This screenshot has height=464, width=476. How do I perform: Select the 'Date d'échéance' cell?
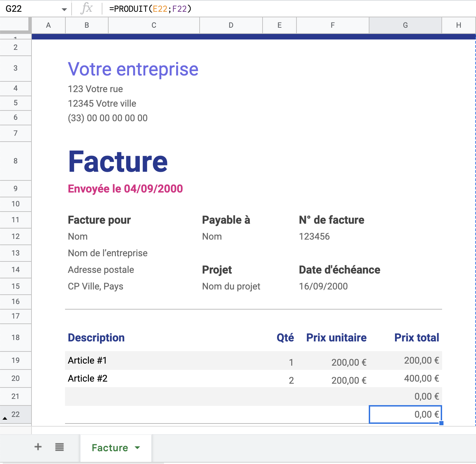pyautogui.click(x=339, y=270)
